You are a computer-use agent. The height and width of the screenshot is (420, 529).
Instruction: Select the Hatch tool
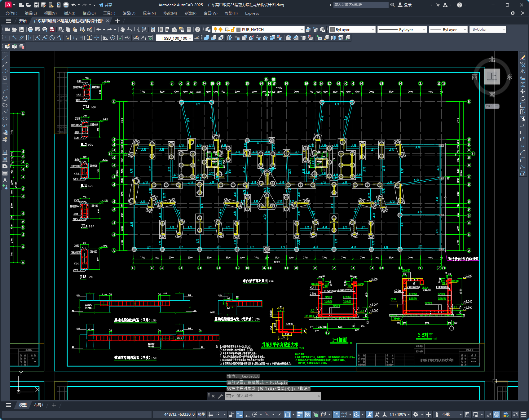tap(5, 153)
